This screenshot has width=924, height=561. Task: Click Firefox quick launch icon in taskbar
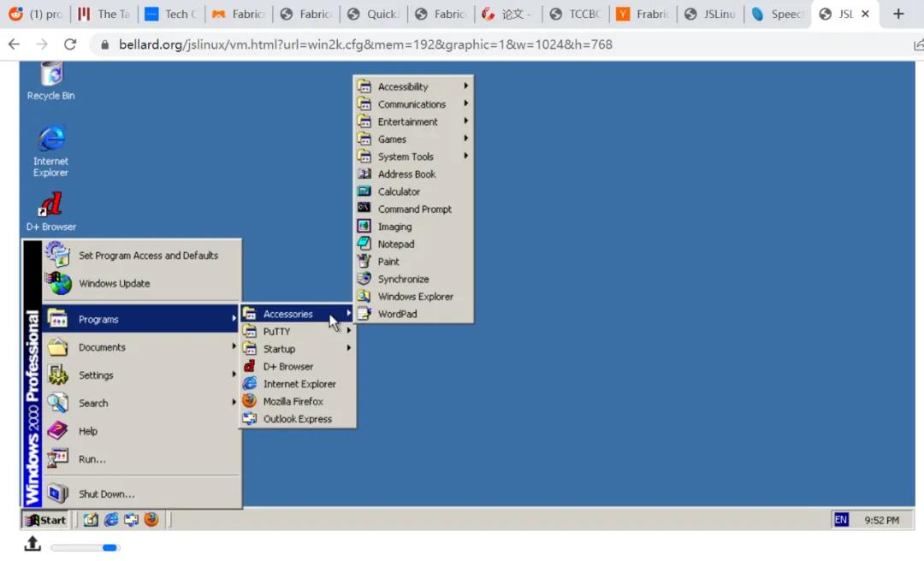[151, 519]
